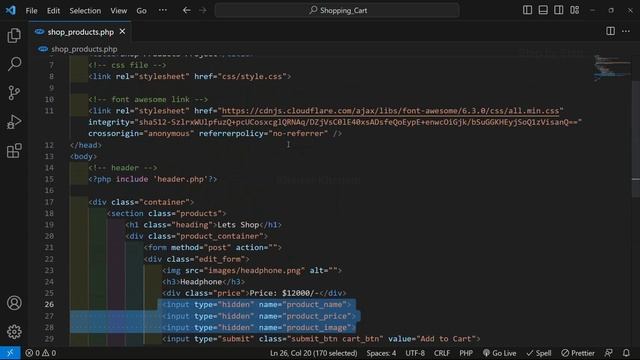
Task: Open the feedback icon in status bar
Action: pyautogui.click(x=609, y=353)
